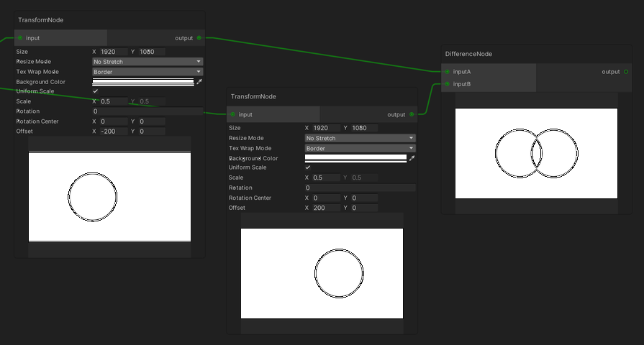Select the inputA port on DifferenceNode
The image size is (644, 345).
pyautogui.click(x=447, y=72)
